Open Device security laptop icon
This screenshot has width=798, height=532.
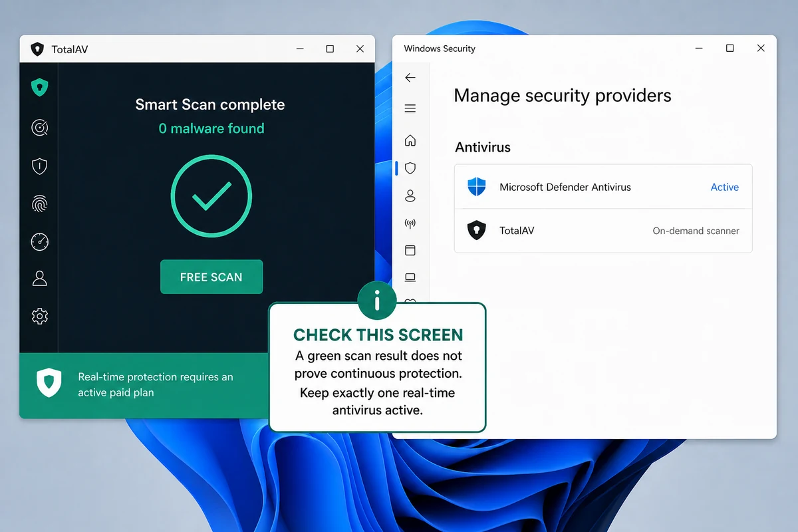pyautogui.click(x=410, y=277)
